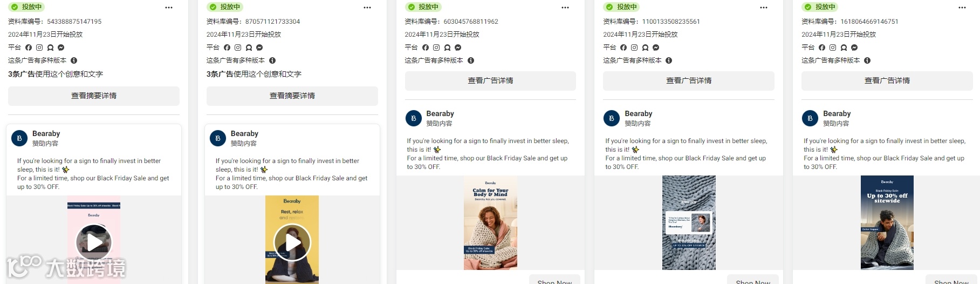Open three-dot menu on ad 1100133508235561

[764, 8]
